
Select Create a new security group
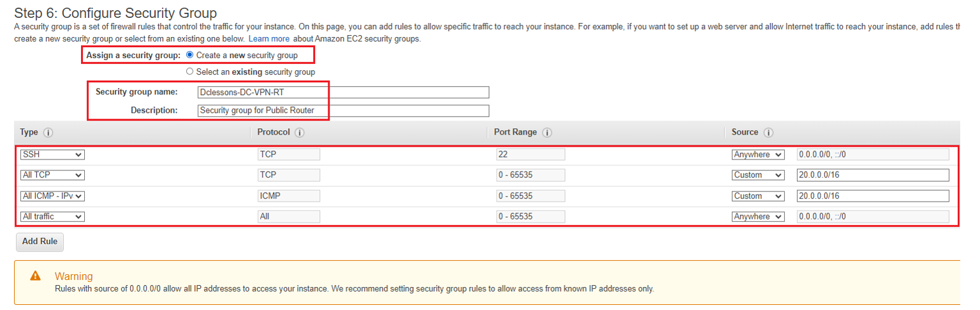click(x=190, y=55)
